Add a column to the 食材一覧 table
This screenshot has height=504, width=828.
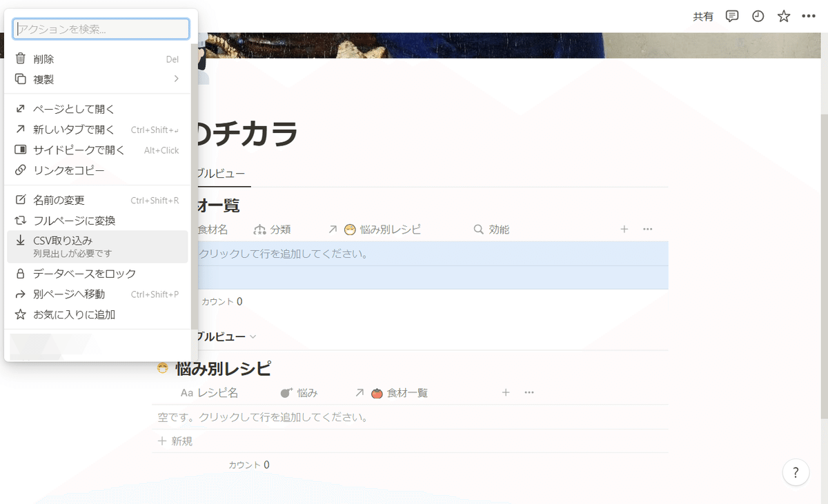point(624,229)
